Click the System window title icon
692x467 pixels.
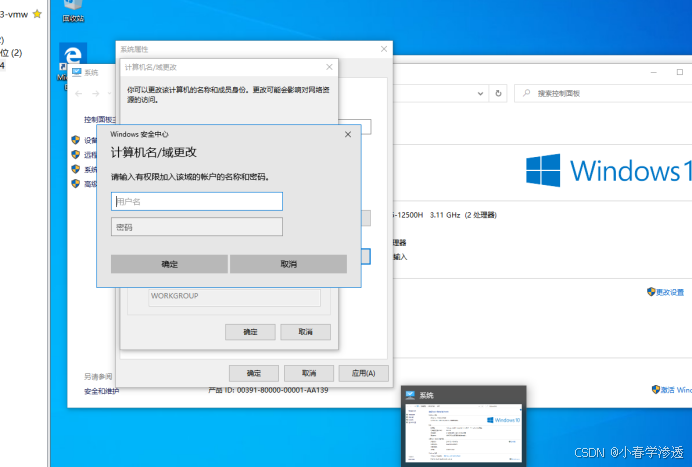77,72
